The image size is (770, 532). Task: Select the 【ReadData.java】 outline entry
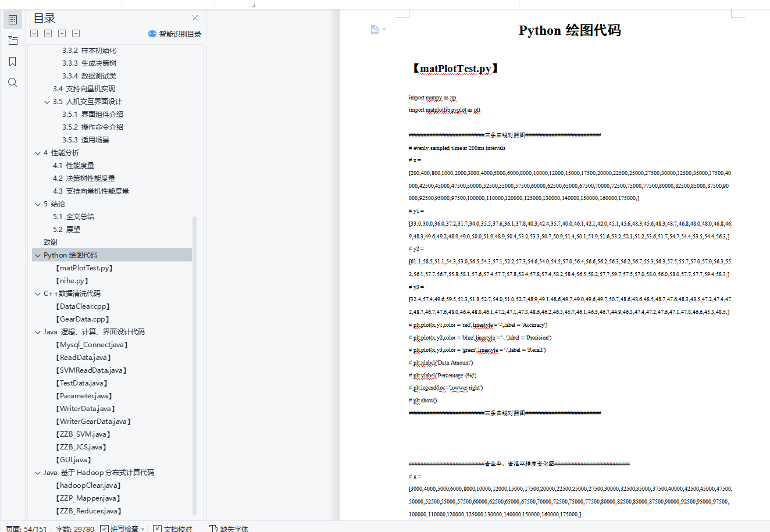coord(83,358)
